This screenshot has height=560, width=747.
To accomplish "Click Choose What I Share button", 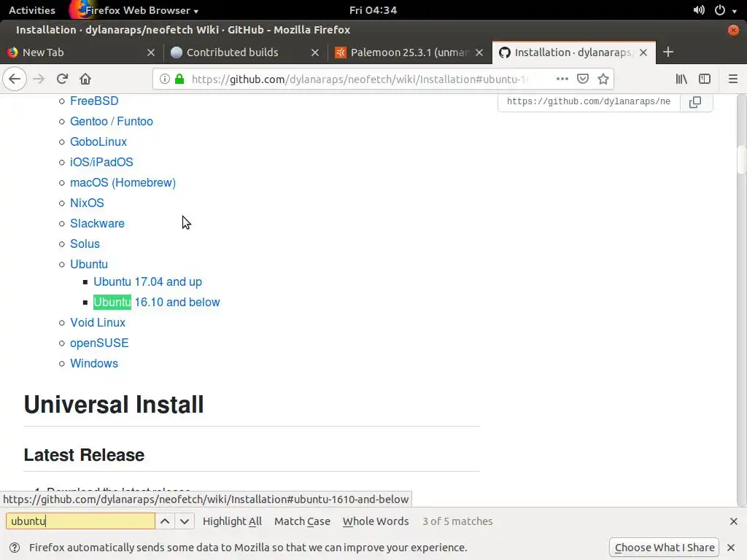I will click(664, 548).
